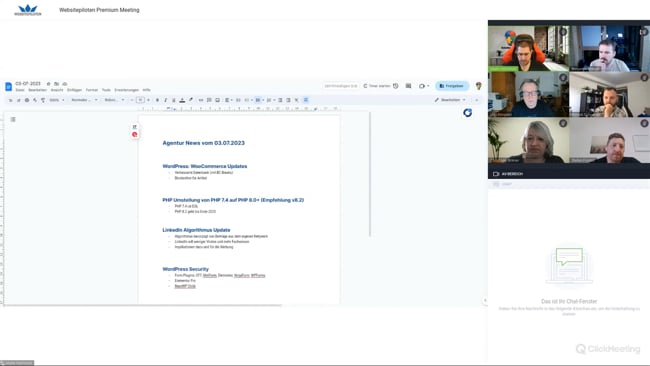
Task: Open the Meet camera dropdown
Action: pos(424,86)
